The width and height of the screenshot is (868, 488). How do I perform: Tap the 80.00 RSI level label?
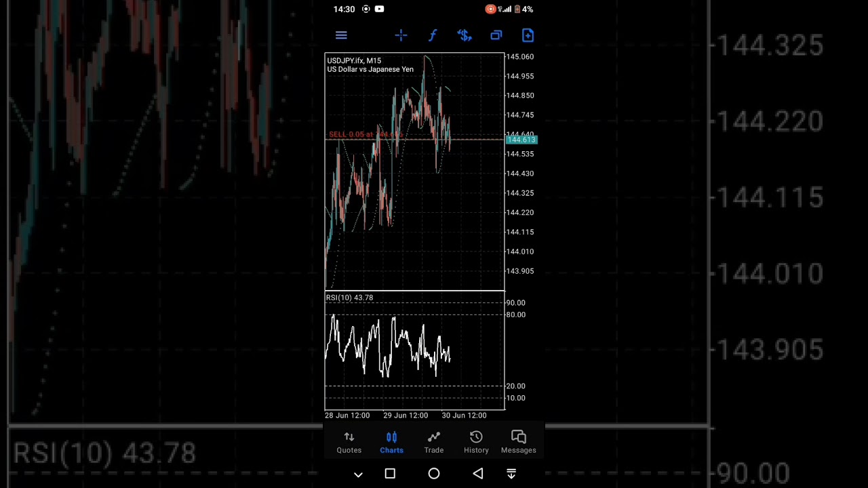(x=515, y=315)
